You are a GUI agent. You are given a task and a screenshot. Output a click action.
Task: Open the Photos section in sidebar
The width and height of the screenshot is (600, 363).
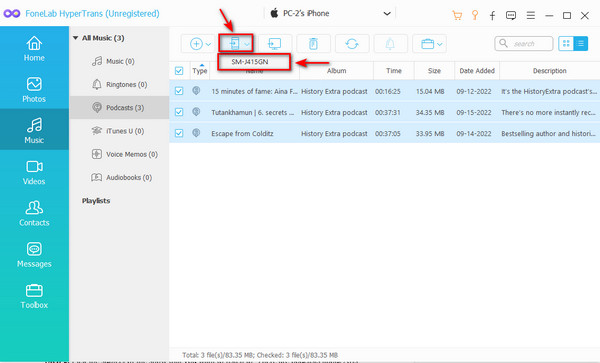pos(34,89)
